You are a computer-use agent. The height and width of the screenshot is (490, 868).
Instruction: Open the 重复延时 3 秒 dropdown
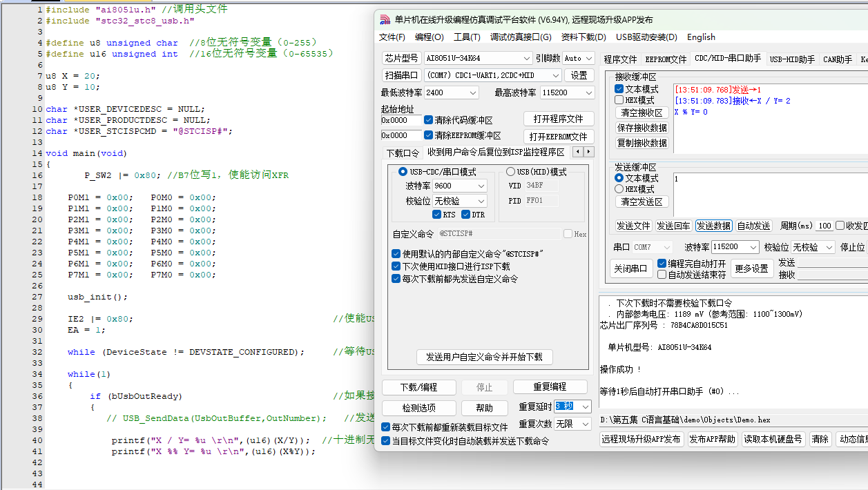(572, 406)
